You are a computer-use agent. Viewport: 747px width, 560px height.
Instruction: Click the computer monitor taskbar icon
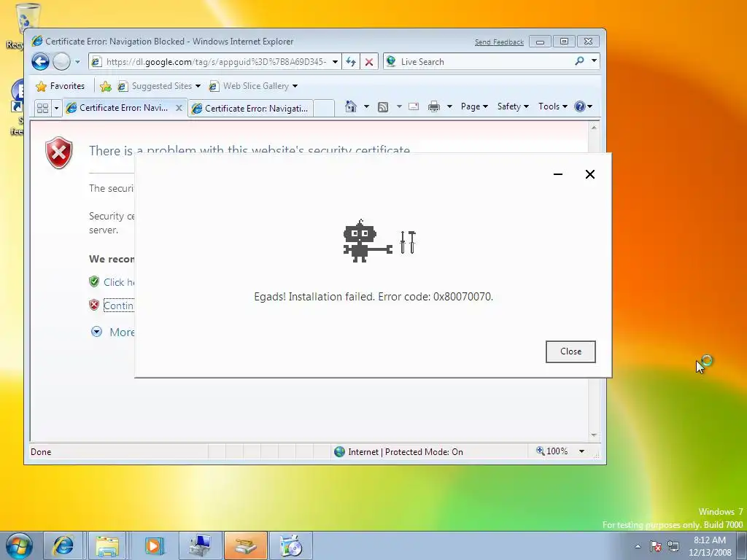(200, 545)
